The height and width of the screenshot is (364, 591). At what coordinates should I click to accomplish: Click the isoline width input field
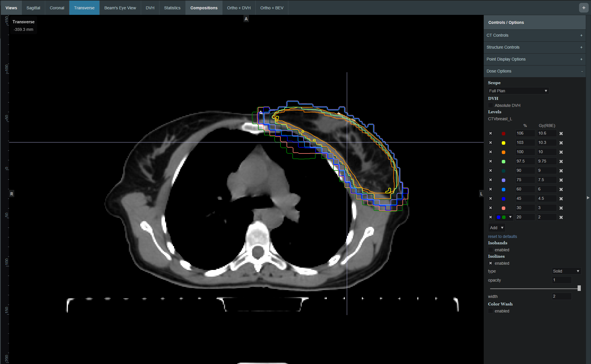click(x=562, y=296)
